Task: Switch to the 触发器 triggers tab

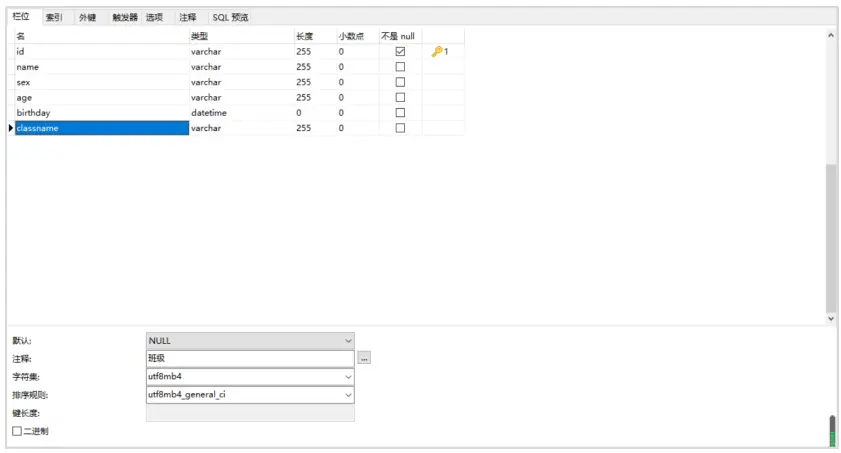Action: [x=125, y=17]
